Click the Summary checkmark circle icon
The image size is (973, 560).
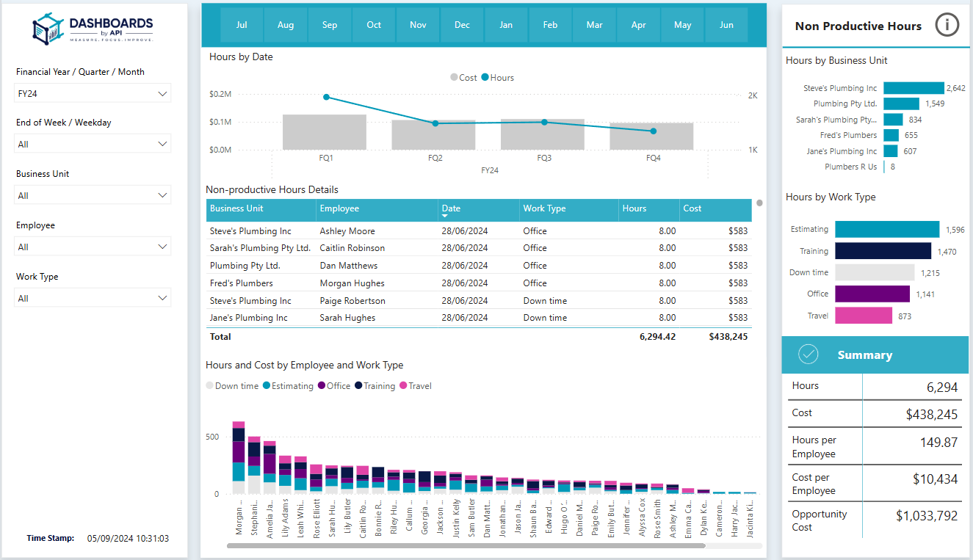pos(809,354)
